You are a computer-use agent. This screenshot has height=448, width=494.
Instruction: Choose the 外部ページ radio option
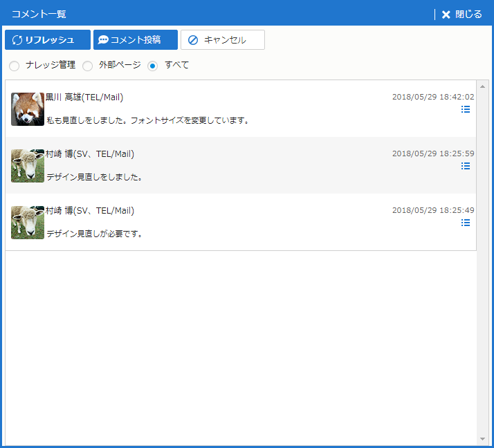click(88, 66)
